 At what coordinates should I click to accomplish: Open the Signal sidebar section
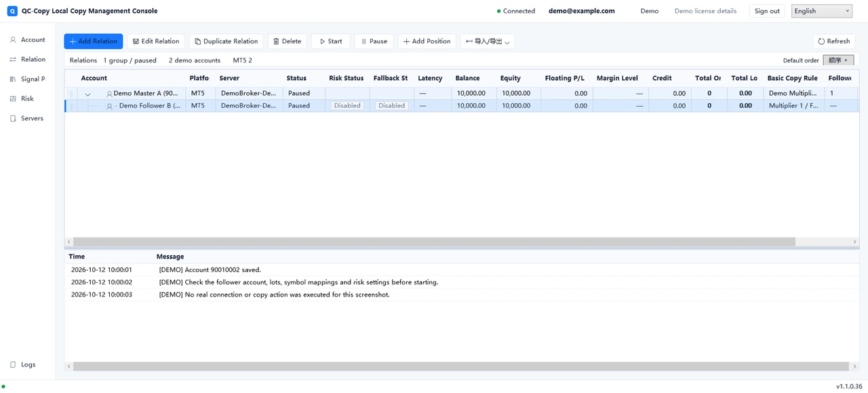coord(28,79)
